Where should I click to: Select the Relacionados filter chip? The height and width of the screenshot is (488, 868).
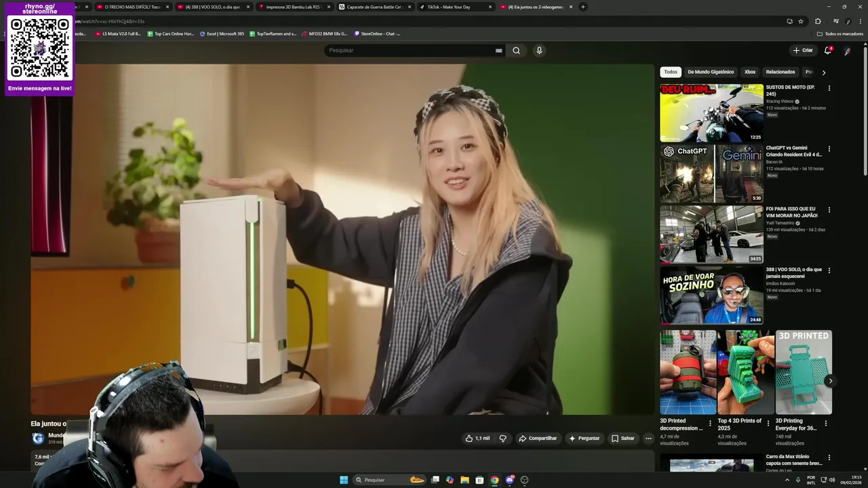coord(781,72)
